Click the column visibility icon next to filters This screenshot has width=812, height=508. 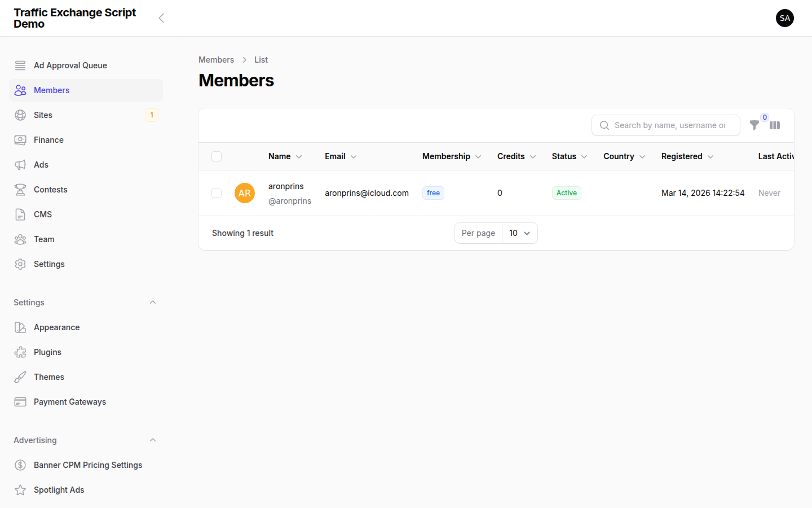pyautogui.click(x=775, y=125)
